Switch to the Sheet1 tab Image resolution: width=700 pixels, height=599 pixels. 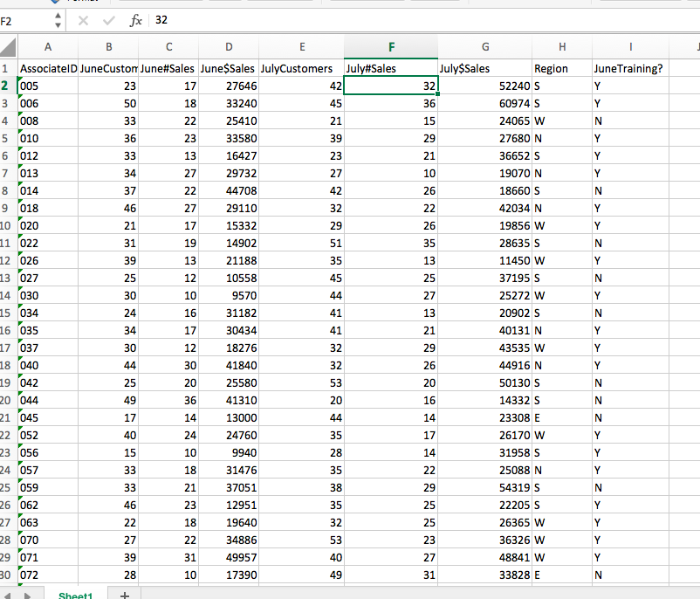point(76,593)
